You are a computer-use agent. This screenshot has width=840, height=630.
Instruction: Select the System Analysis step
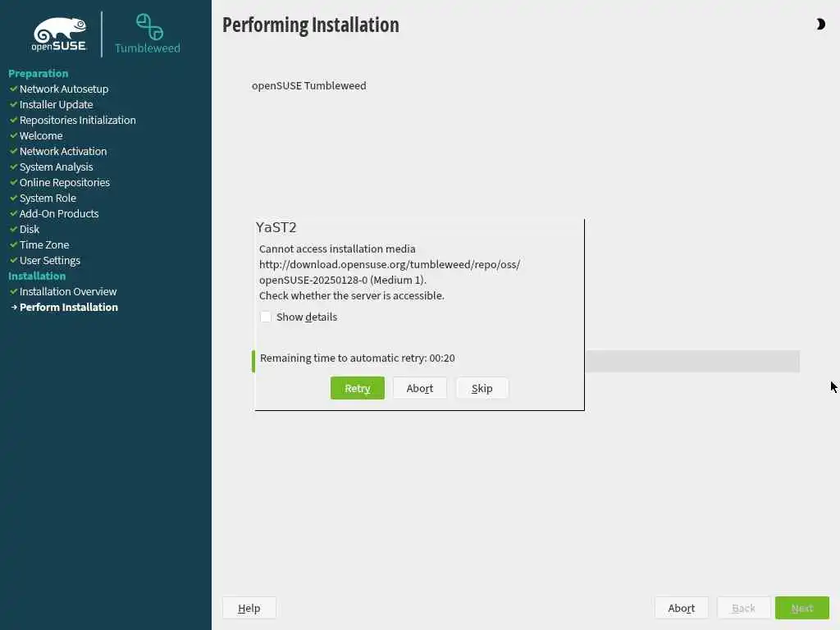(x=57, y=167)
